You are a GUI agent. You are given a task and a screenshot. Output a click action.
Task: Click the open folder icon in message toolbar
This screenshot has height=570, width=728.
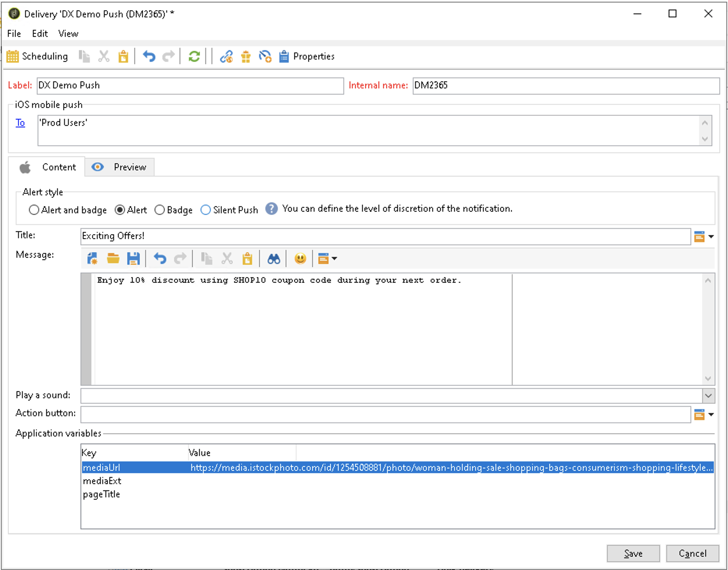[113, 258]
